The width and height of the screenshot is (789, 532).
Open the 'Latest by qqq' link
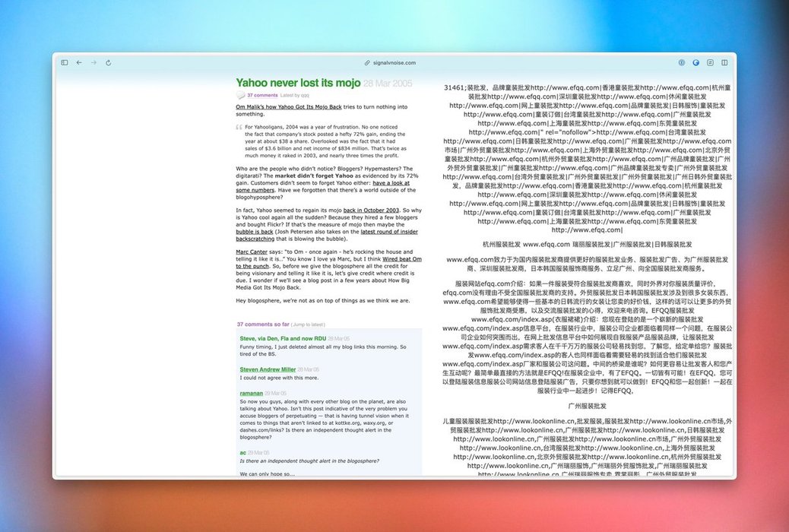[294, 95]
